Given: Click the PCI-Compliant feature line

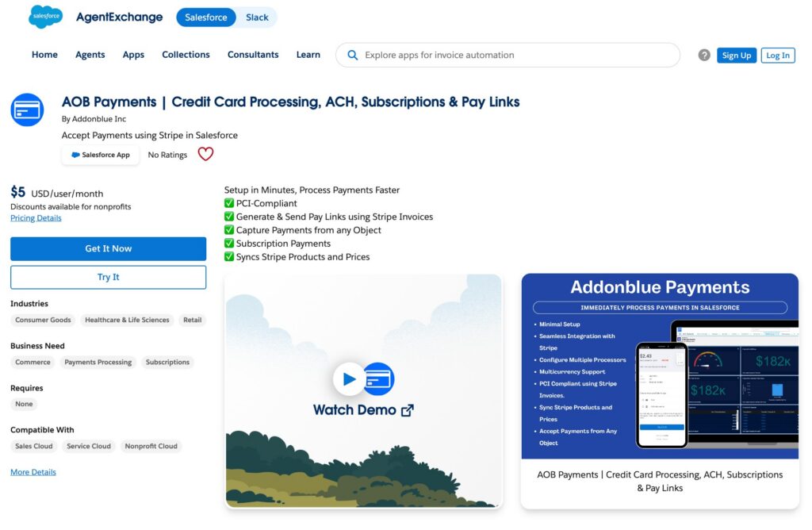Looking at the screenshot, I should (x=260, y=204).
